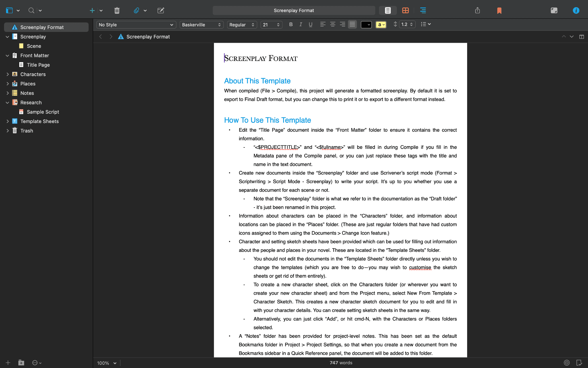Select Screenplay Format in the Binder
Viewport: 588px width, 368px height.
pos(42,27)
